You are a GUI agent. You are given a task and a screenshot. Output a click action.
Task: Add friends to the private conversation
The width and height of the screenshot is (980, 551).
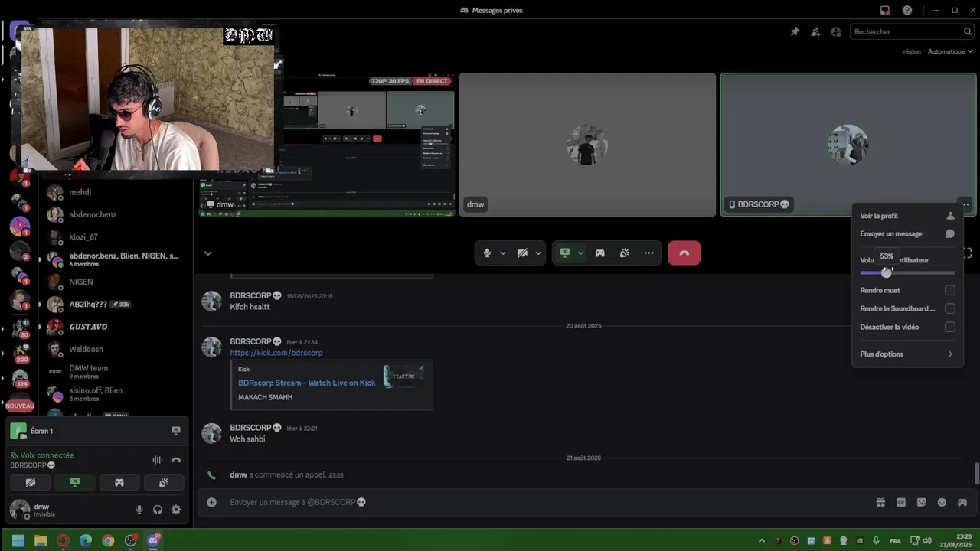point(815,31)
